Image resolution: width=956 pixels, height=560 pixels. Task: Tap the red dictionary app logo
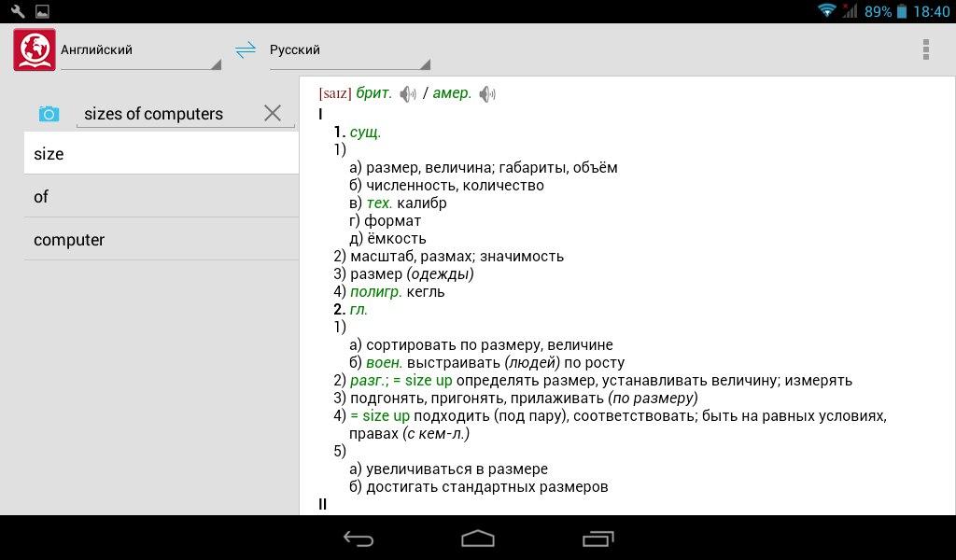(35, 49)
